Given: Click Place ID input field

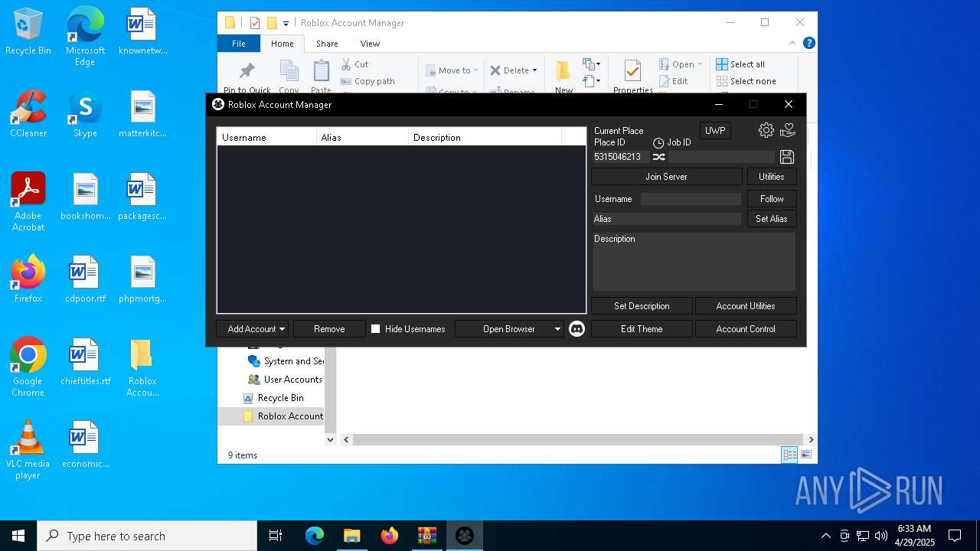Looking at the screenshot, I should 620,157.
